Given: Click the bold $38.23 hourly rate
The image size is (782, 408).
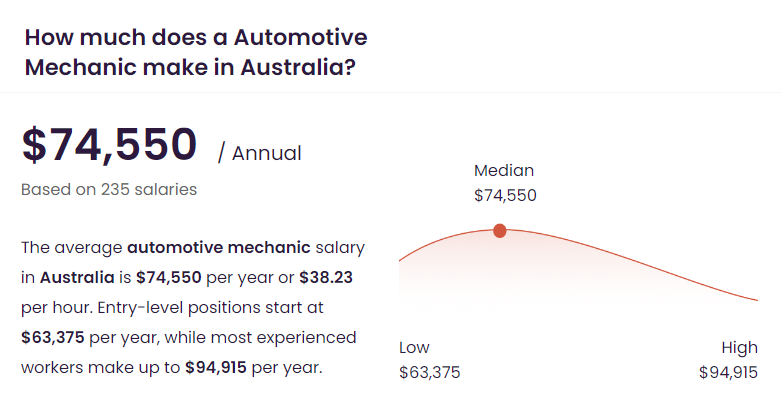Looking at the screenshot, I should click(x=326, y=277).
